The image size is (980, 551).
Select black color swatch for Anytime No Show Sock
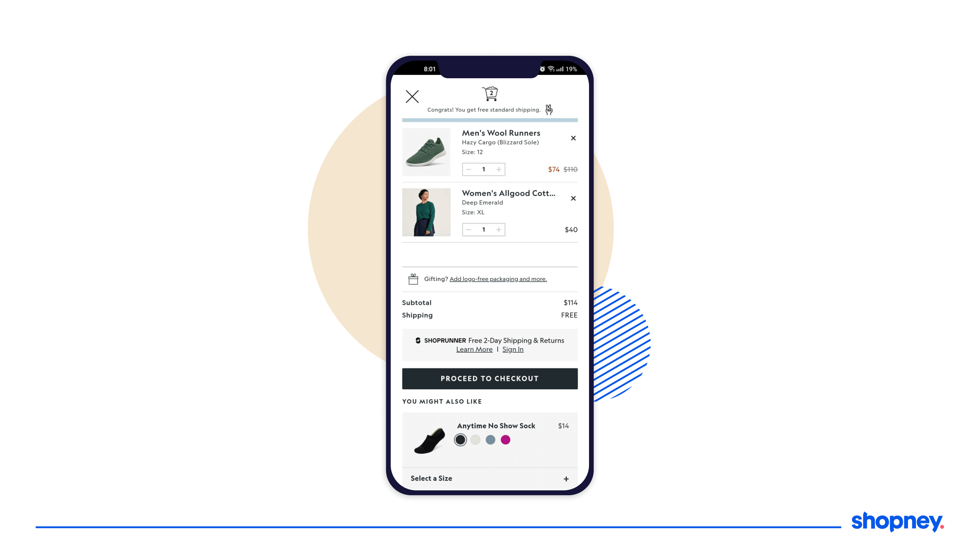tap(460, 439)
